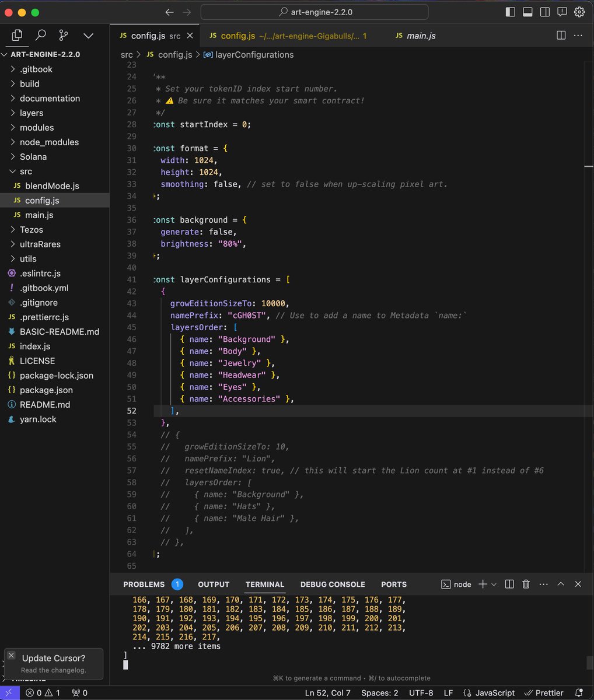
Task: Open the settings gear in title bar
Action: [579, 12]
